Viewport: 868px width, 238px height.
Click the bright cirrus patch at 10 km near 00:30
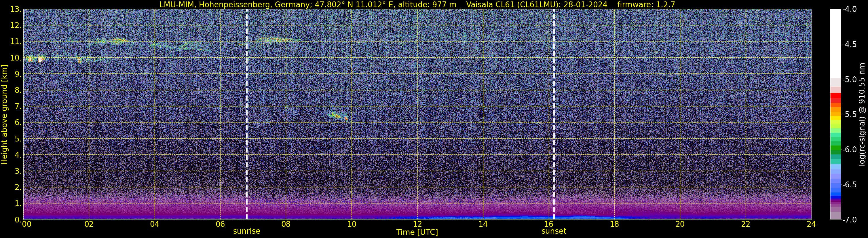35,59
